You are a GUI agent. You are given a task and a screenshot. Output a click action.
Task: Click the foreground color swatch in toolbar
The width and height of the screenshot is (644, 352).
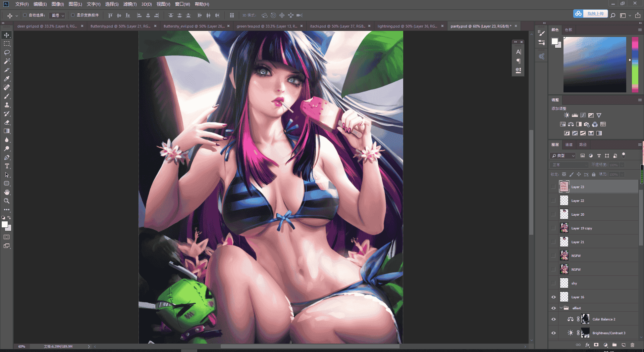(x=5, y=225)
